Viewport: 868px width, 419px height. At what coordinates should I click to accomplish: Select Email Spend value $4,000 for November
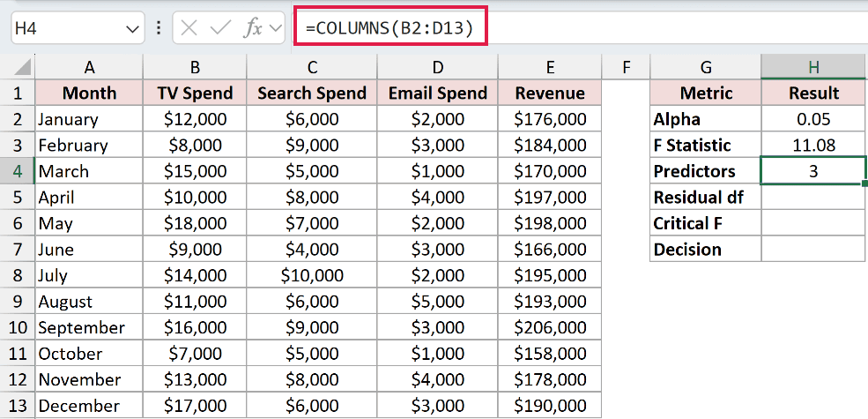438,379
